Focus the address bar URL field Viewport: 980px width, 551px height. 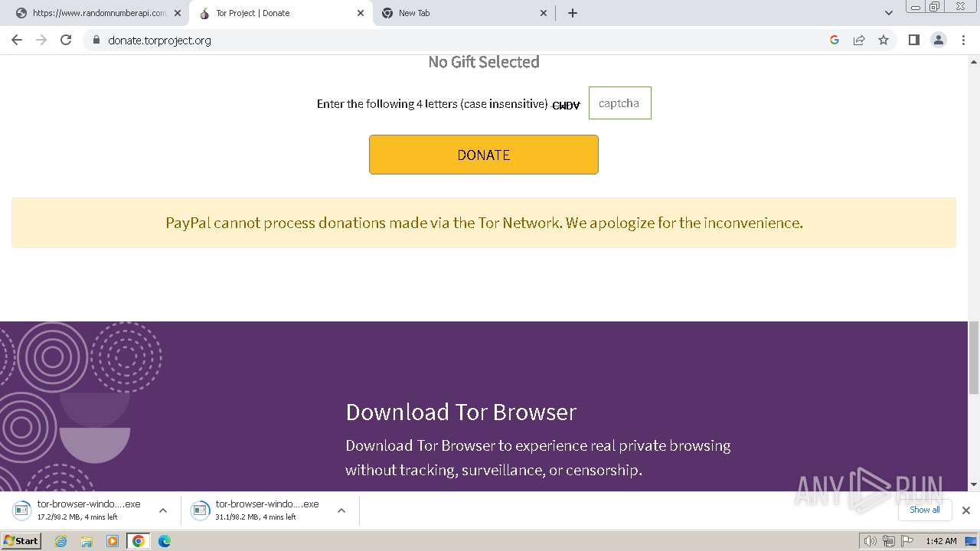[x=459, y=40]
